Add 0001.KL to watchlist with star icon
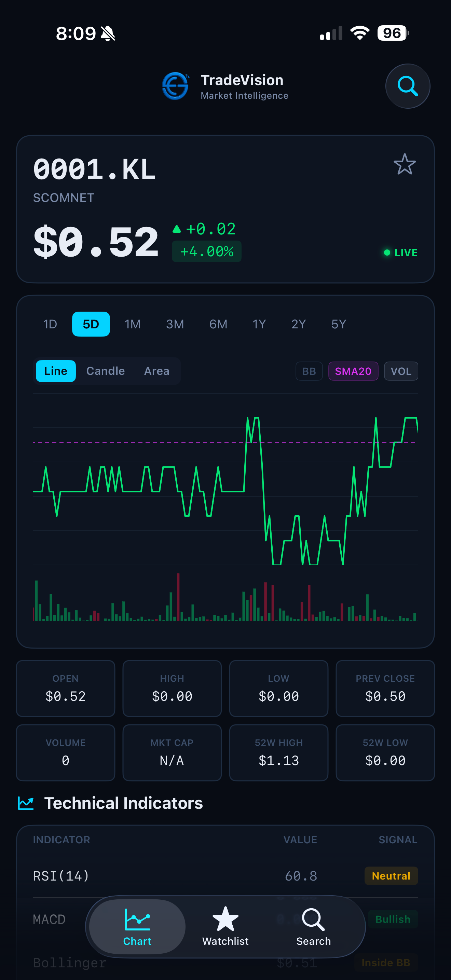 click(405, 164)
